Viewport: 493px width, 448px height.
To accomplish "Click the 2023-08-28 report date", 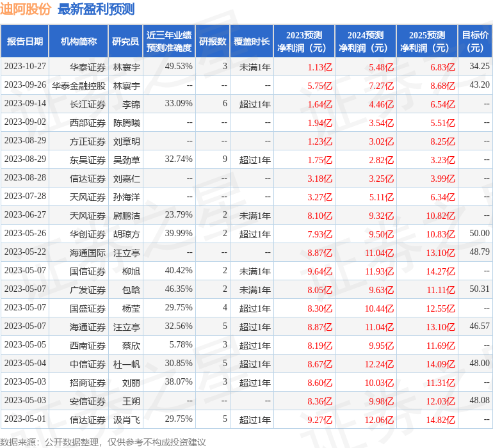I will click(25, 178).
